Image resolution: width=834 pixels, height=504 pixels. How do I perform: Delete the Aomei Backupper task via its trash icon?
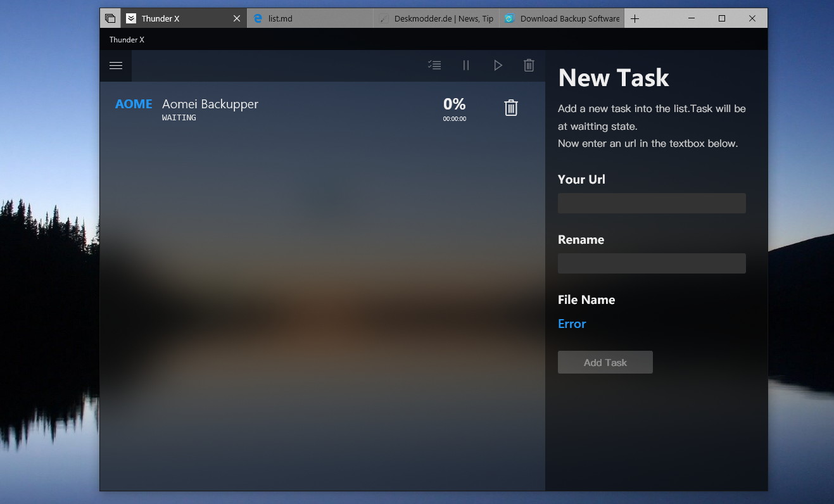tap(511, 108)
